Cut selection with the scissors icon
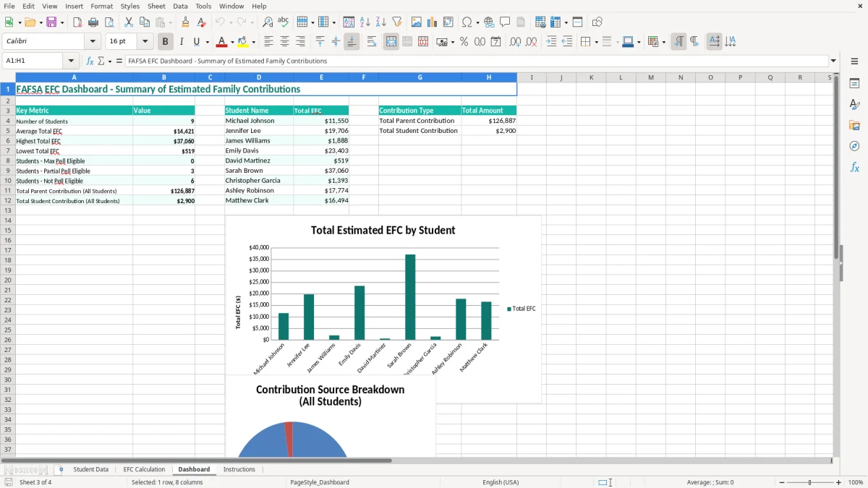This screenshot has height=488, width=868. 129,22
